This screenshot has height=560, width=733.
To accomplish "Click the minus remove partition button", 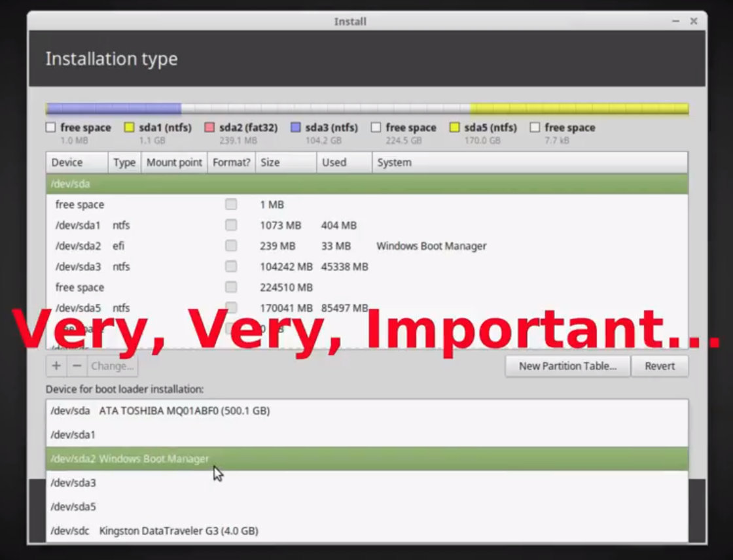I will [x=77, y=366].
